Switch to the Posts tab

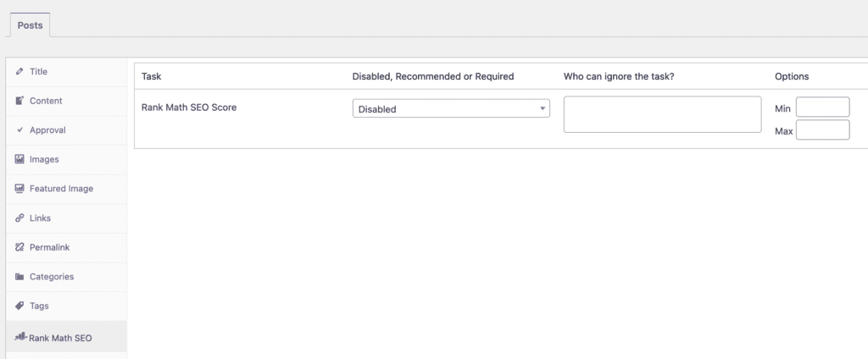click(x=31, y=25)
